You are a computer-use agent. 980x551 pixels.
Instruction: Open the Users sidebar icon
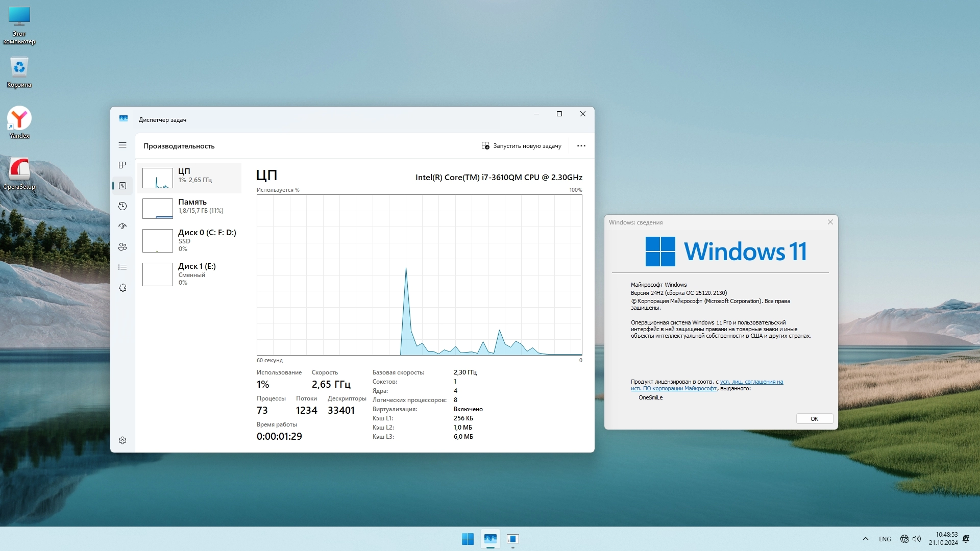click(x=122, y=247)
